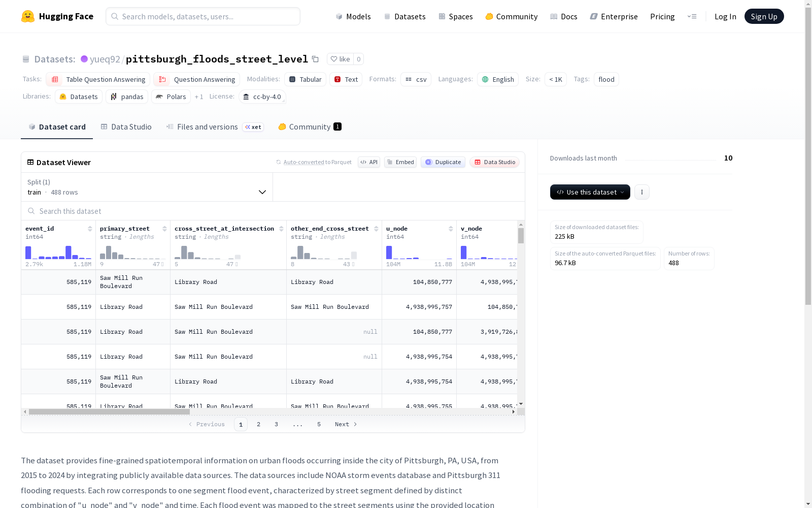The height and width of the screenshot is (508, 812).
Task: Filter by Text modality tag
Action: click(x=346, y=79)
